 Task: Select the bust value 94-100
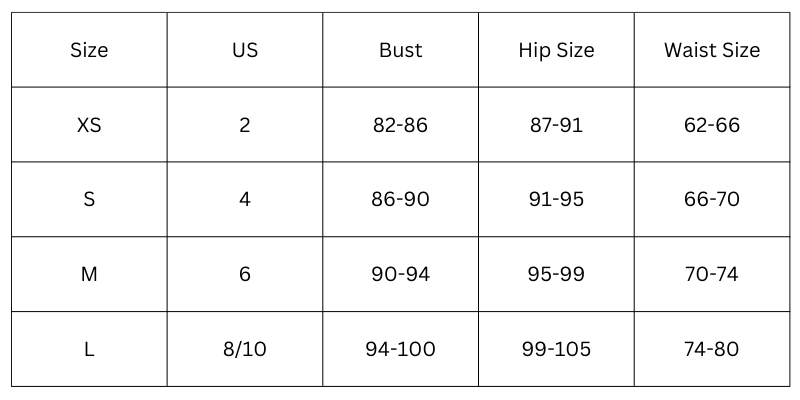(x=400, y=349)
